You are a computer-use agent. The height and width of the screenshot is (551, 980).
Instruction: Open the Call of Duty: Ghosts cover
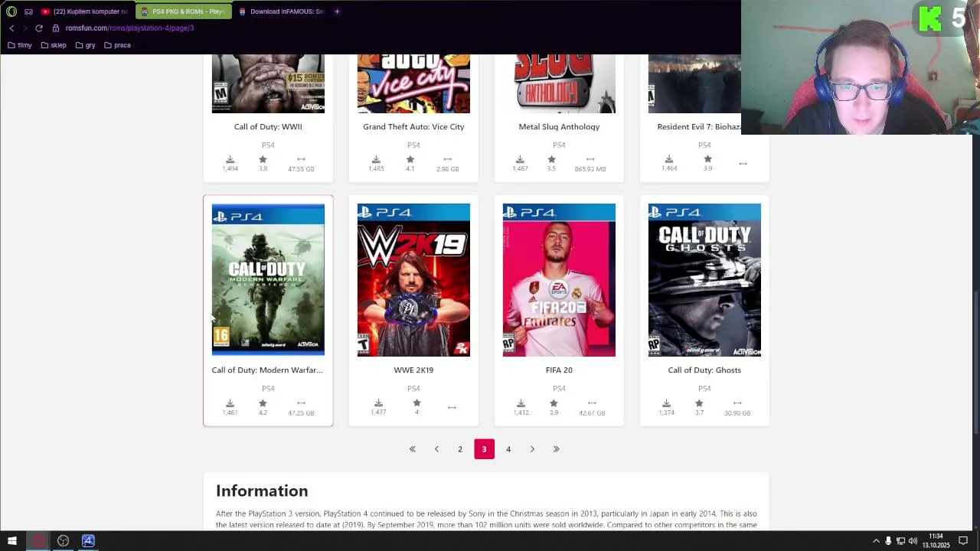(x=704, y=280)
